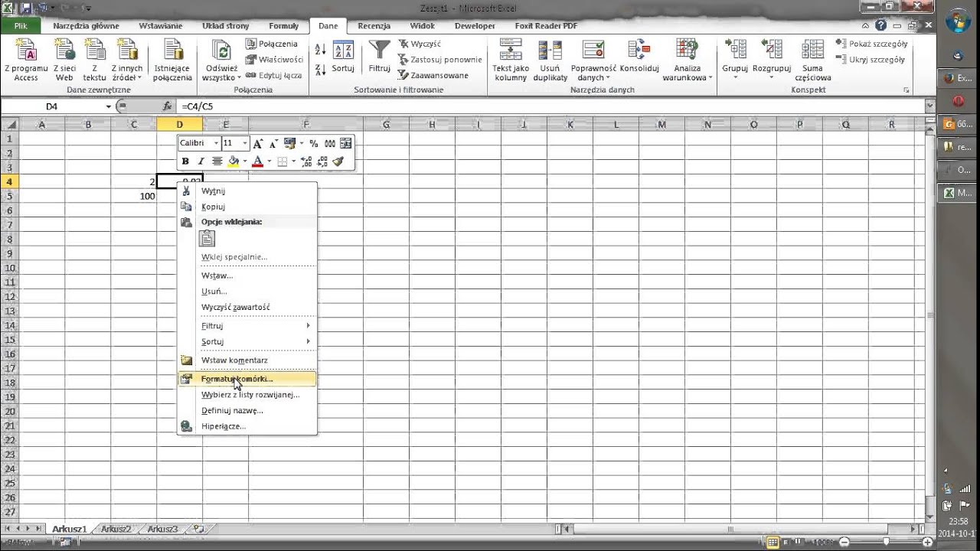This screenshot has width=980, height=551.
Task: Click sort descending Z-A icon
Action: point(320,68)
